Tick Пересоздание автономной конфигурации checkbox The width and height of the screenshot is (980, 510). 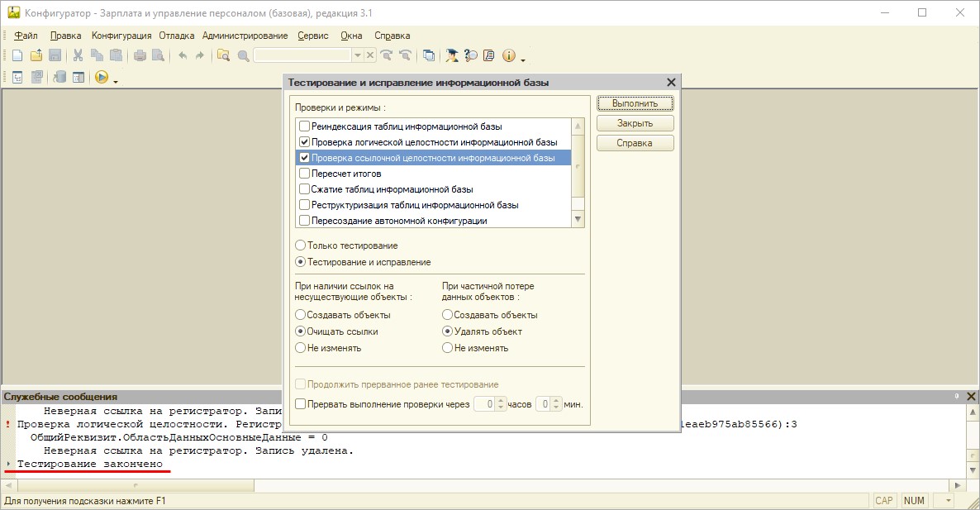click(x=304, y=220)
